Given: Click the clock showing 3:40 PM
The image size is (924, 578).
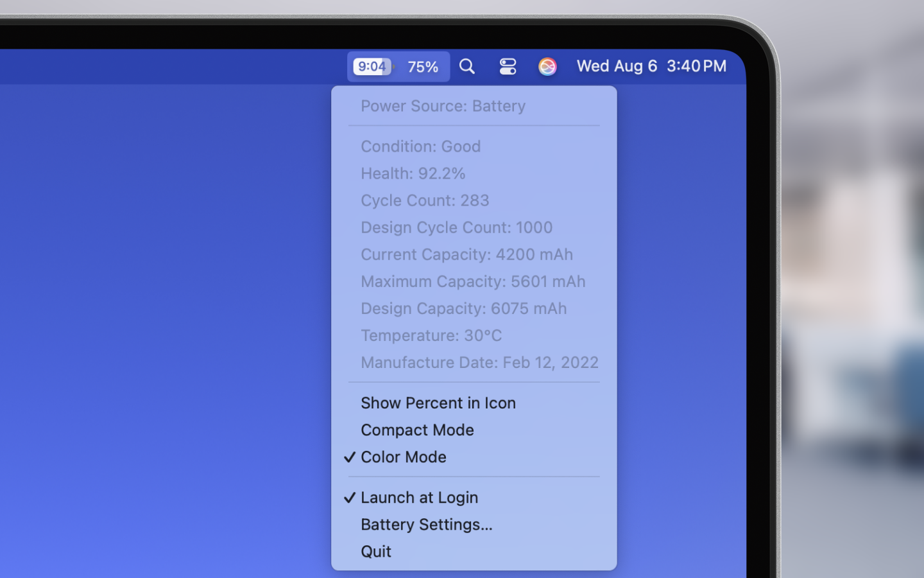Looking at the screenshot, I should coord(696,66).
